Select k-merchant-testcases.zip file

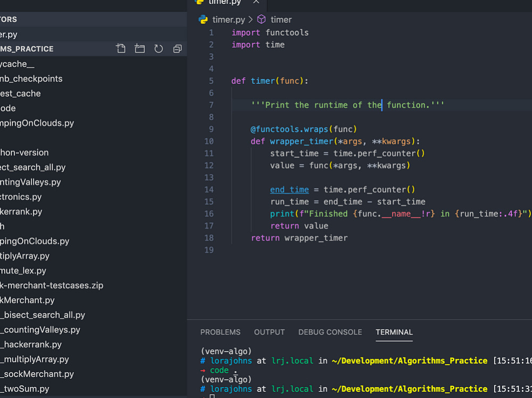point(93,285)
